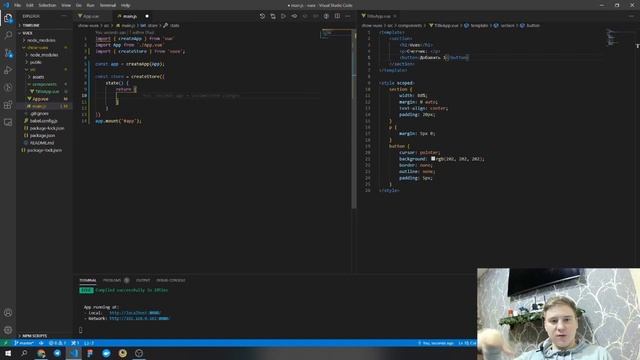The width and height of the screenshot is (640, 360).
Task: Collapse the src folder in file tree
Action: point(44,69)
